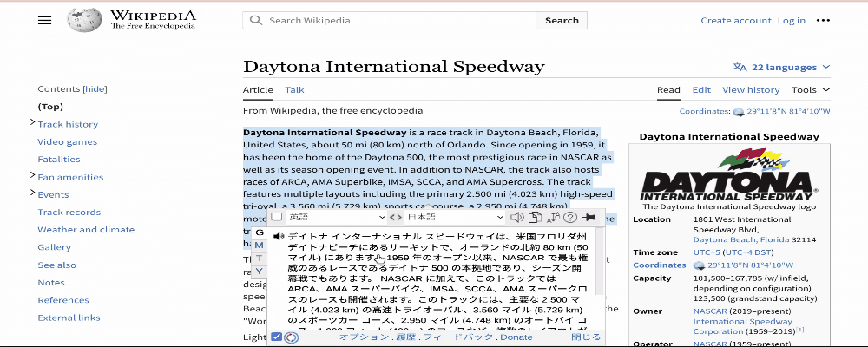This screenshot has width=868, height=347.
Task: Jump to Notes section
Action: pos(51,282)
